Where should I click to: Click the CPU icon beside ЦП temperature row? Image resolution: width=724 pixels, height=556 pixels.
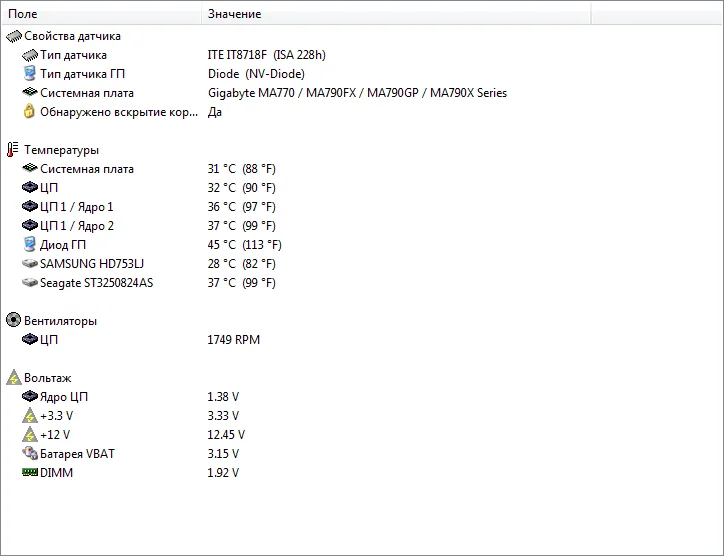pyautogui.click(x=30, y=187)
